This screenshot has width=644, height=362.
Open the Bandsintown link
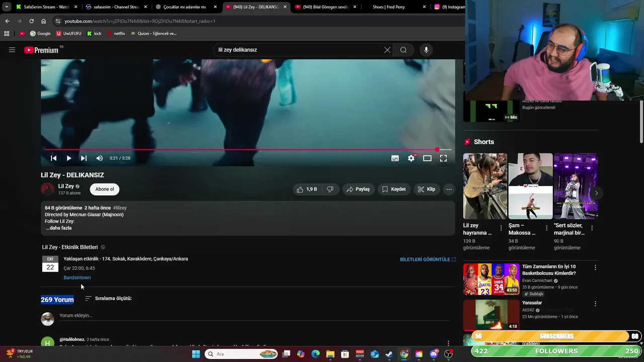[77, 278]
